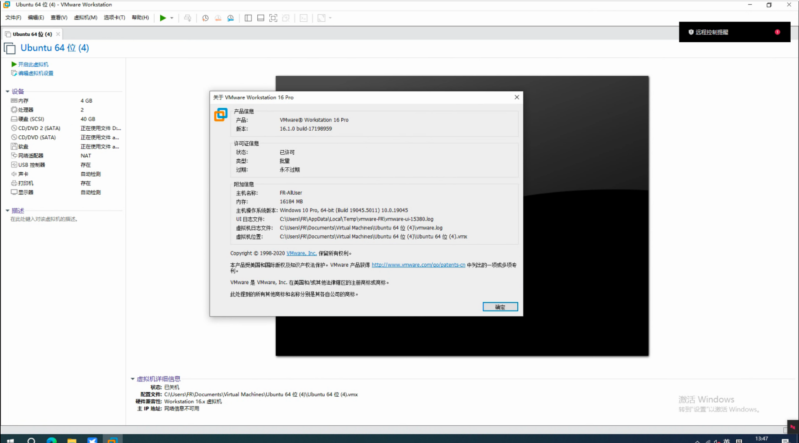Select the Ubuntu 64 位 (4) tab
This screenshot has width=799, height=443.
point(32,34)
